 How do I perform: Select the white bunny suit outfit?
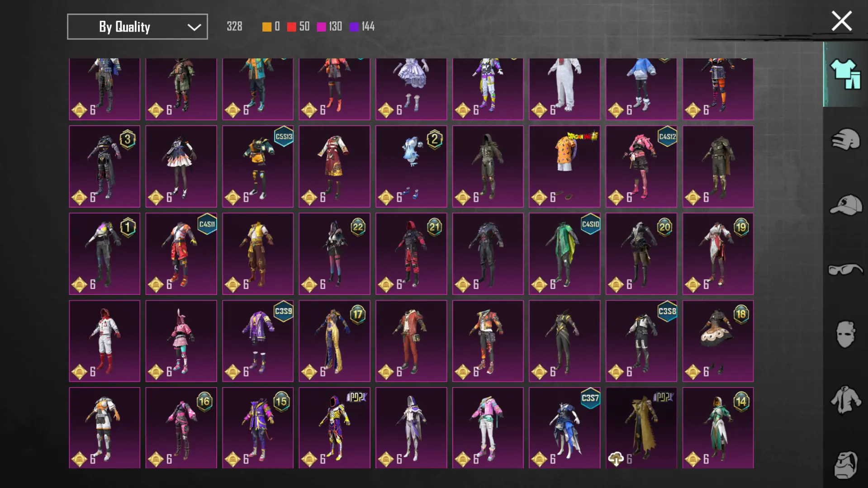click(564, 88)
